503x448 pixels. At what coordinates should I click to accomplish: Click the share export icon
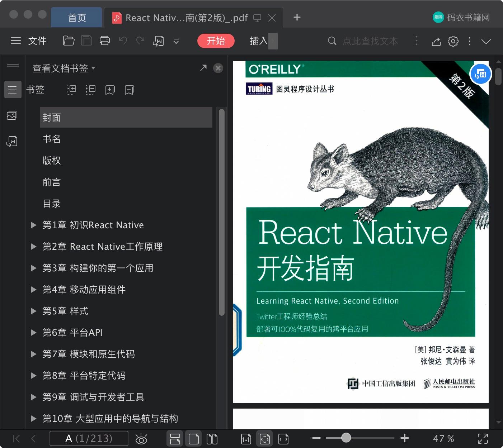(x=436, y=41)
